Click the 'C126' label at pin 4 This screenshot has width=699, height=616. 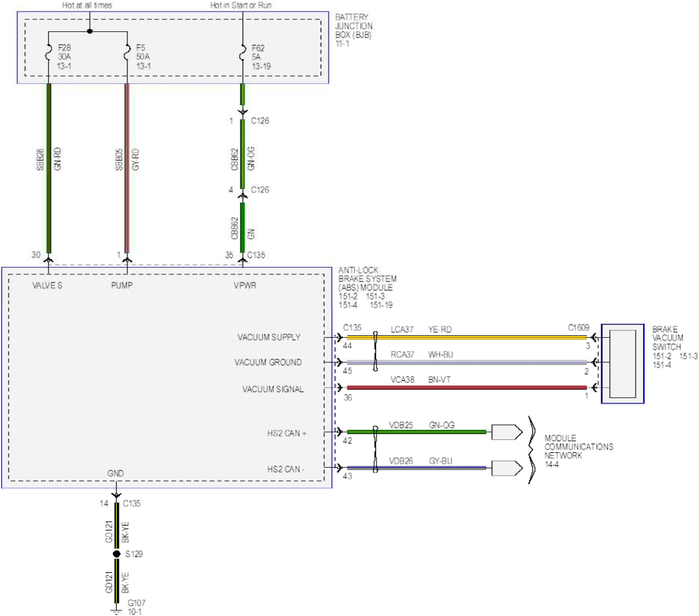tap(260, 190)
